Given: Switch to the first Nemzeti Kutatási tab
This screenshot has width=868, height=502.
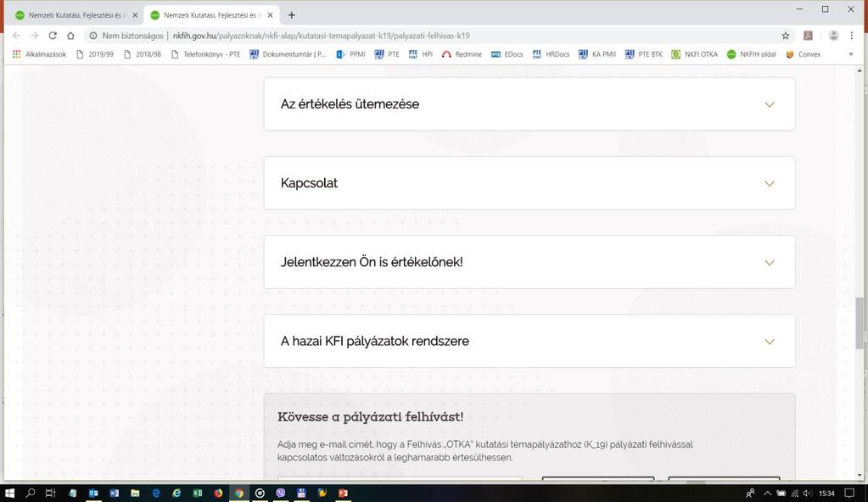Looking at the screenshot, I should click(76, 15).
